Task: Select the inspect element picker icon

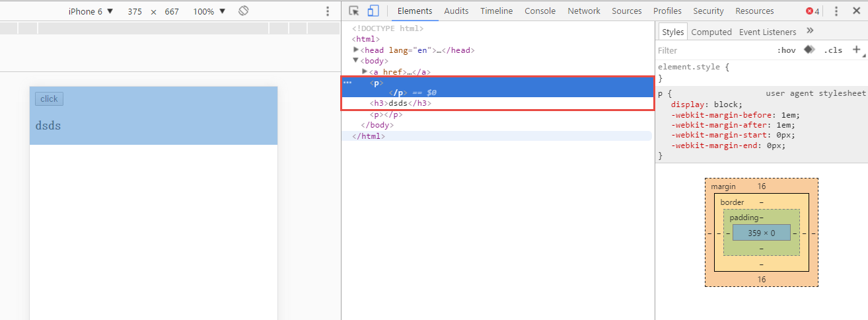Action: (354, 11)
